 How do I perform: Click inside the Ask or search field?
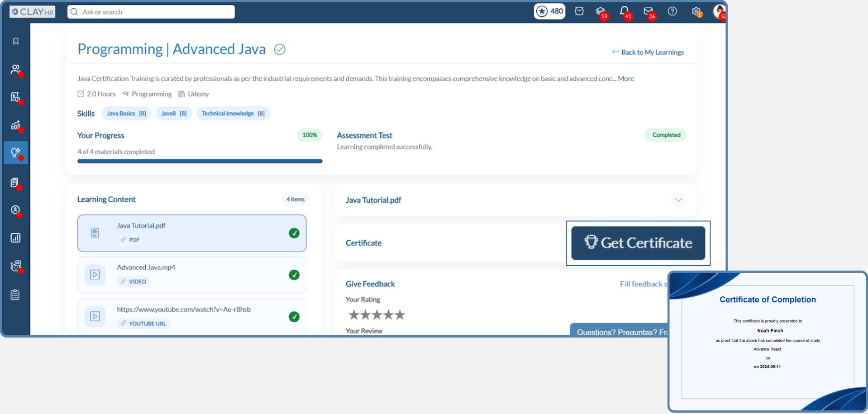click(x=151, y=12)
